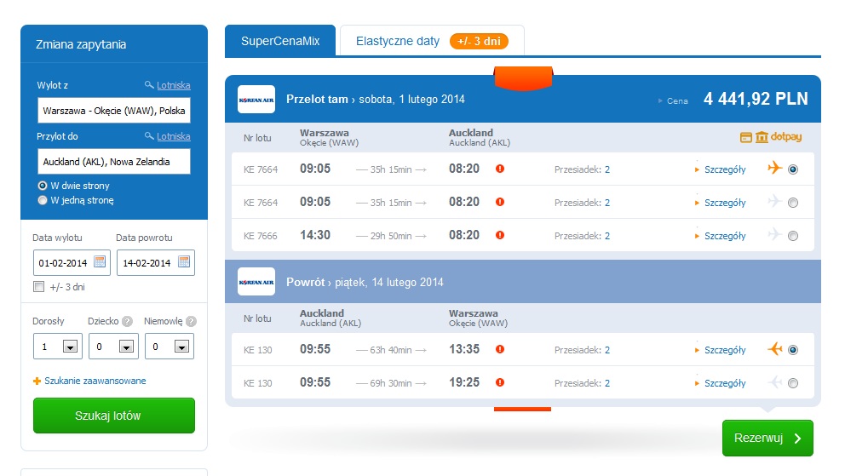Expand the Szukanie zaawansowane advanced search
This screenshot has height=476, width=868.
tap(95, 381)
